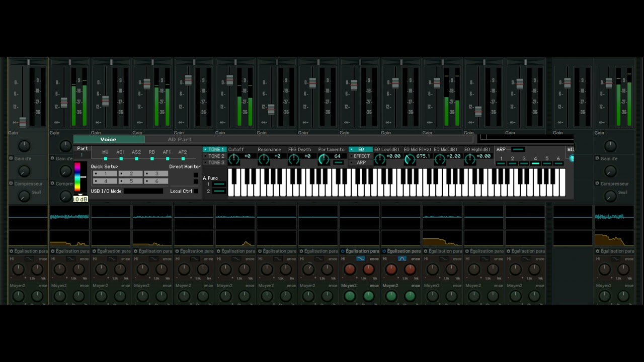Select Quick Setup button 5

(131, 181)
